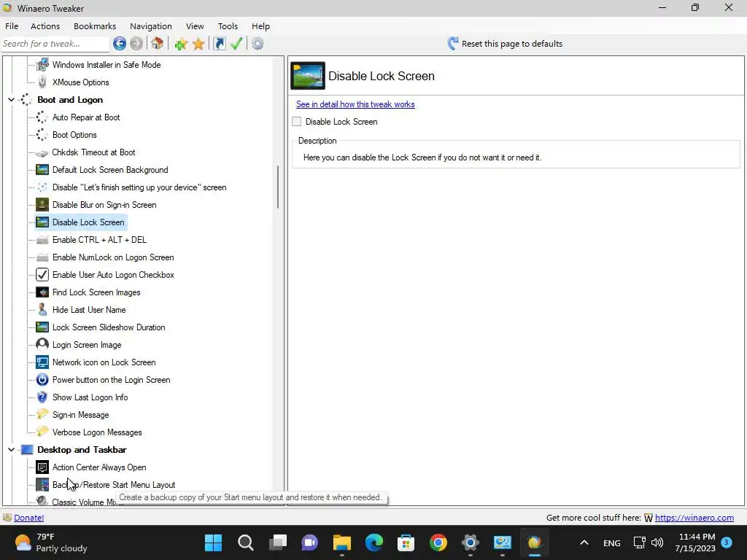Click the Auto Repair at Boot icon

coord(42,117)
